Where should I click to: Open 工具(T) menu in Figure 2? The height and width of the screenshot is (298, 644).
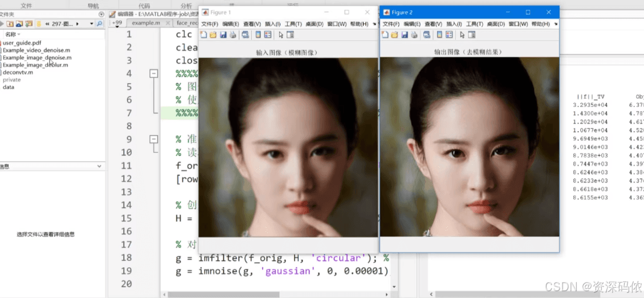(475, 25)
